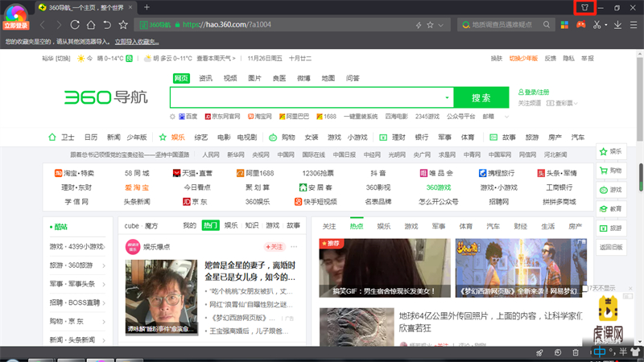
Task: Click the 立即登录 account avatar
Action: pos(15,16)
